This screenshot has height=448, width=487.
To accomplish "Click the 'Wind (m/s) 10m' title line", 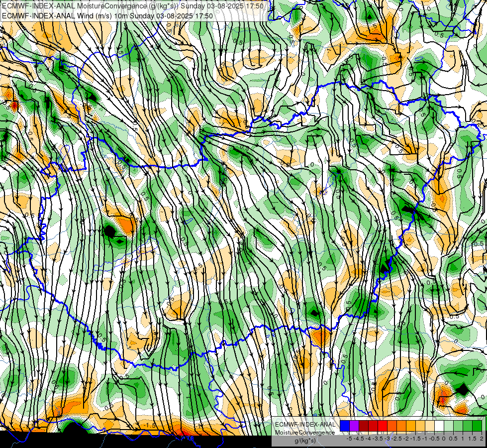I will click(107, 15).
